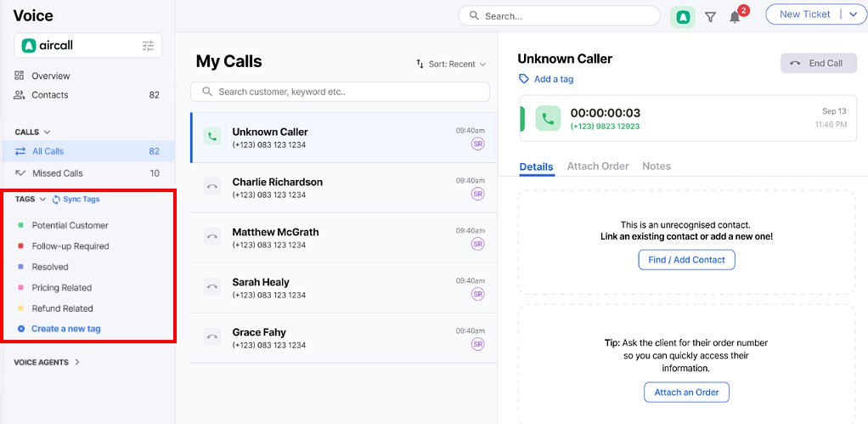Click the sort arrows icon by Sort: Recent
This screenshot has height=424, width=868.
tap(420, 65)
